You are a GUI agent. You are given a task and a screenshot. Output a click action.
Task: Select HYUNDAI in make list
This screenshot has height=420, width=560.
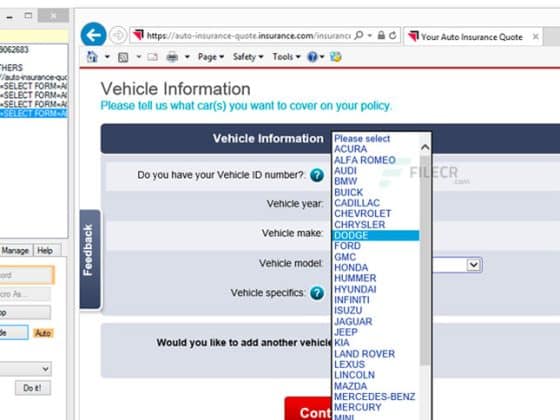click(355, 289)
